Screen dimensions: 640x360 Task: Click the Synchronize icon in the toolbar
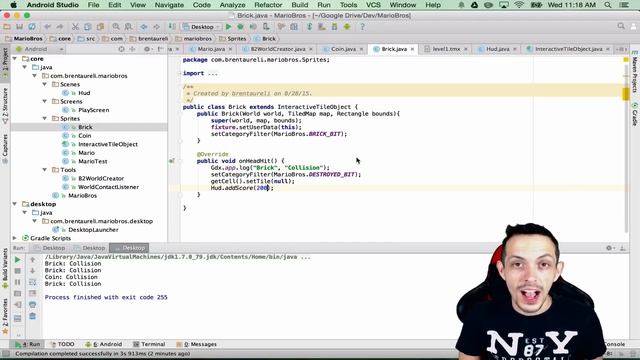[x=32, y=27]
